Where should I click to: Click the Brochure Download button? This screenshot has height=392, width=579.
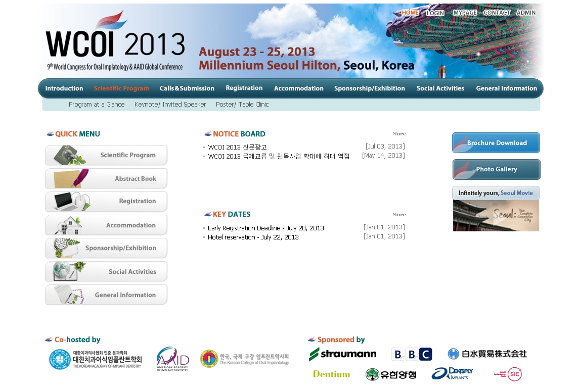pos(496,143)
